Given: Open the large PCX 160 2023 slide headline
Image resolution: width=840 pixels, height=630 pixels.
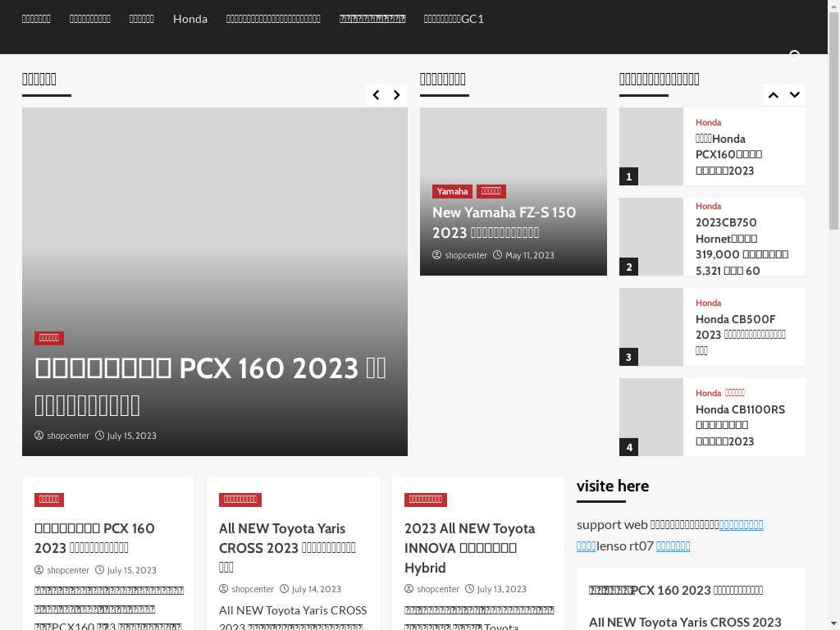Looking at the screenshot, I should click(x=210, y=387).
